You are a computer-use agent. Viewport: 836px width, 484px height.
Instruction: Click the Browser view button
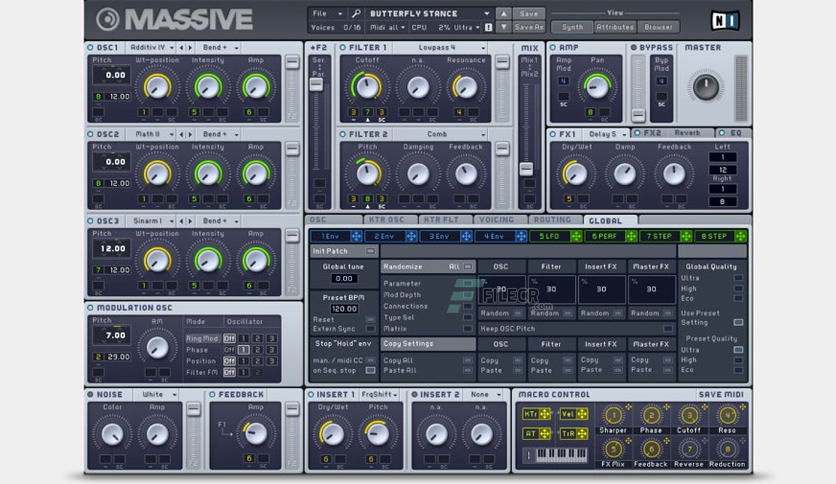click(658, 27)
